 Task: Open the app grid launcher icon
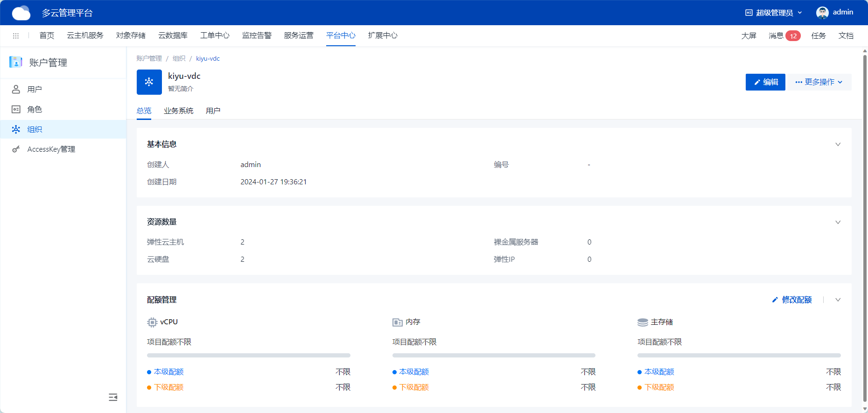pyautogui.click(x=16, y=36)
